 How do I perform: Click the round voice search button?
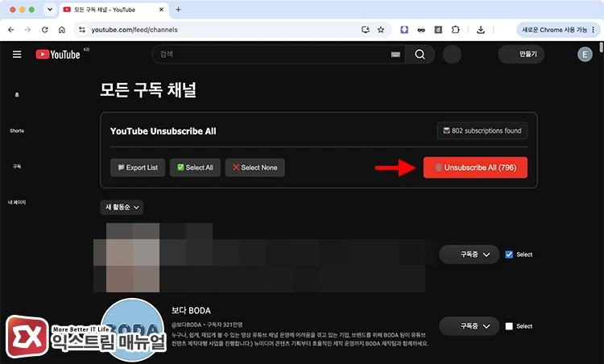coord(452,54)
